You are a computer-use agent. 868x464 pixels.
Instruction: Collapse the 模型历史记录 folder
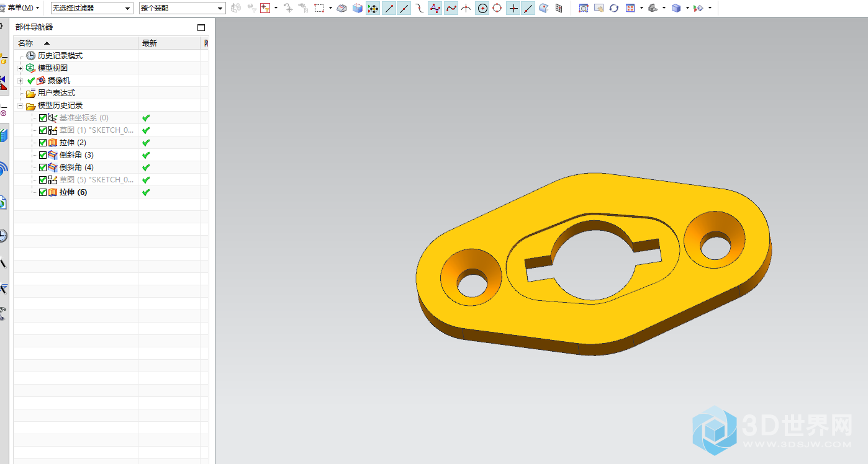click(x=20, y=105)
